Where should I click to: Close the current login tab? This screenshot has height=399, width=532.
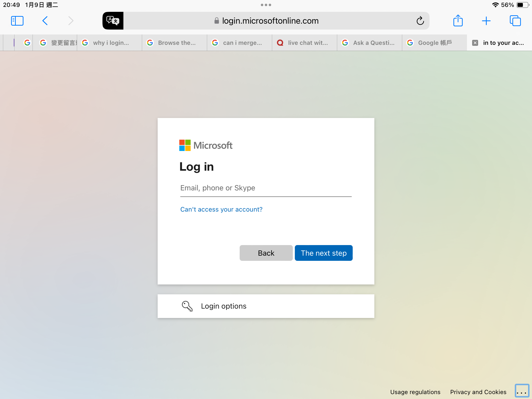(475, 43)
